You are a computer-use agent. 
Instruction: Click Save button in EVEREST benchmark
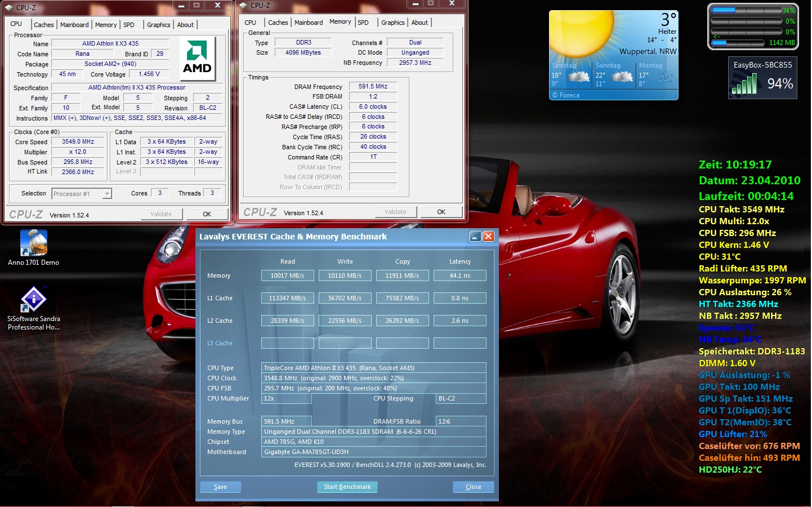[220, 487]
